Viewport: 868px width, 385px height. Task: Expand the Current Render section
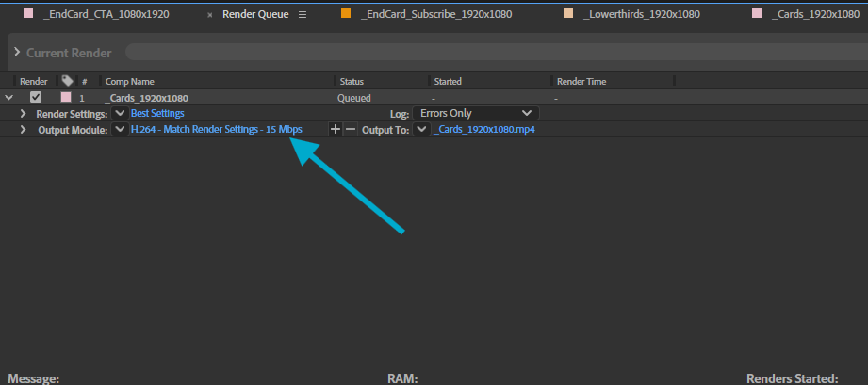(17, 53)
